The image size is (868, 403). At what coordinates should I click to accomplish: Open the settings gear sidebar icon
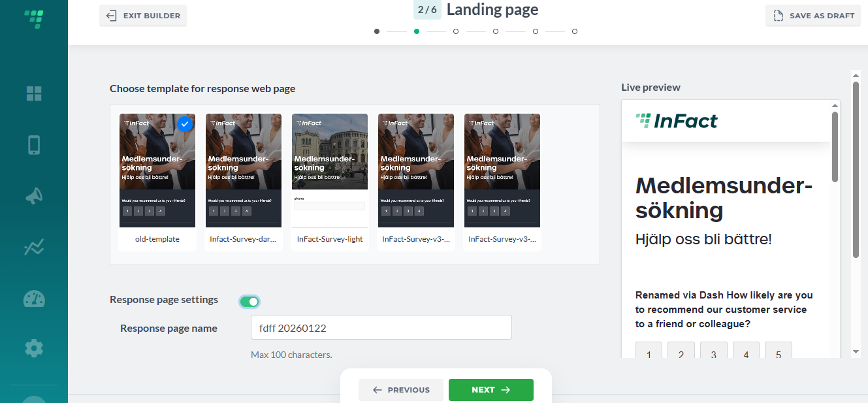click(34, 348)
